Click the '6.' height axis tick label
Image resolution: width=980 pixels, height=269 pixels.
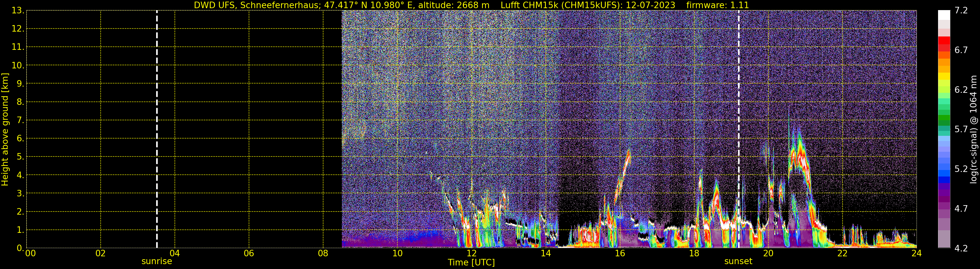20,139
